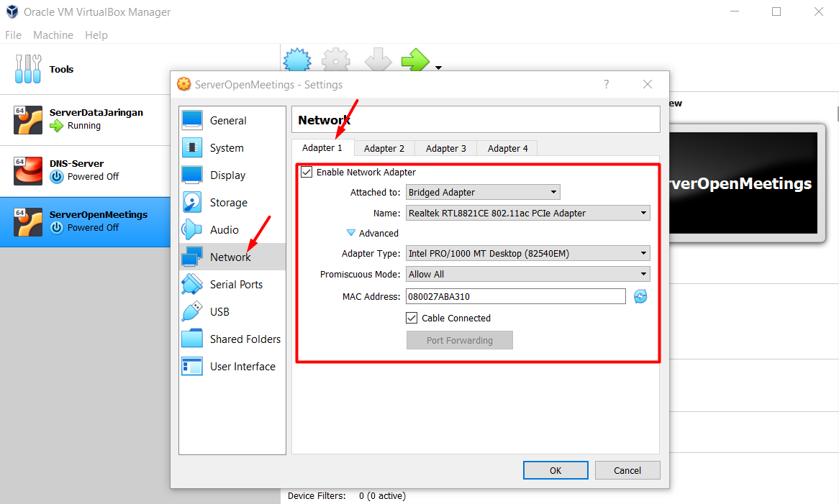Image resolution: width=839 pixels, height=504 pixels.
Task: Toggle the Cable Connected checkbox
Action: click(x=412, y=318)
